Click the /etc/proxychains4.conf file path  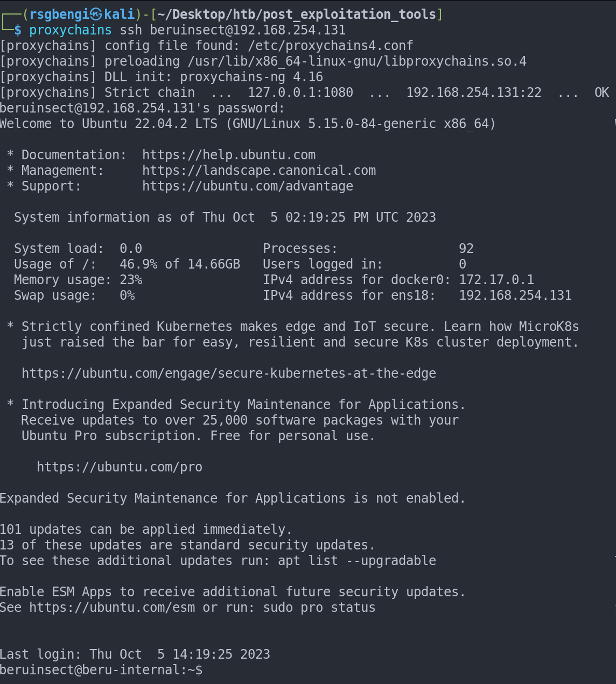[x=331, y=46]
